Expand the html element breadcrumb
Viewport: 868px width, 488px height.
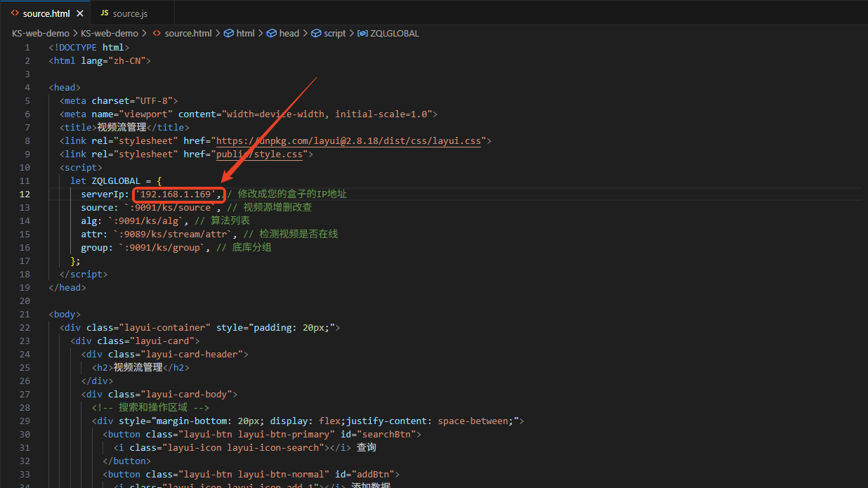[245, 33]
